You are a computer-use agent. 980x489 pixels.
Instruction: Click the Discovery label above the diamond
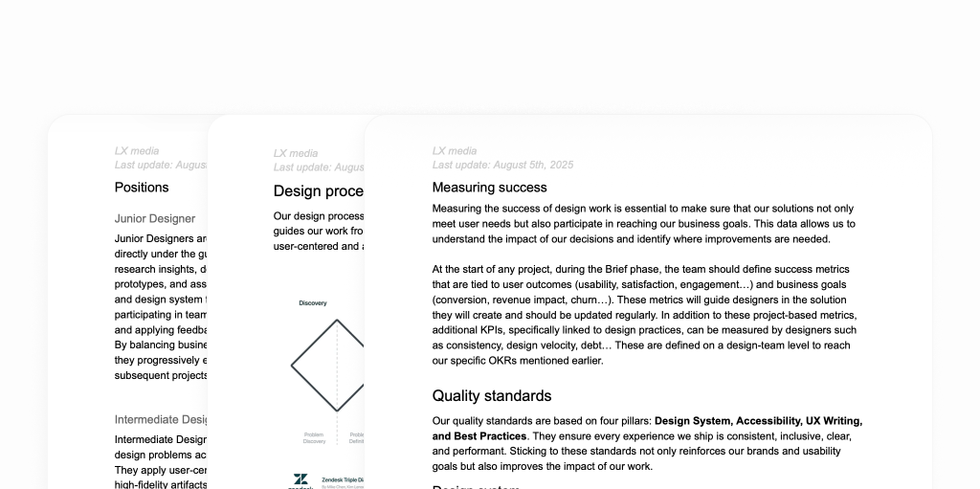pyautogui.click(x=312, y=303)
